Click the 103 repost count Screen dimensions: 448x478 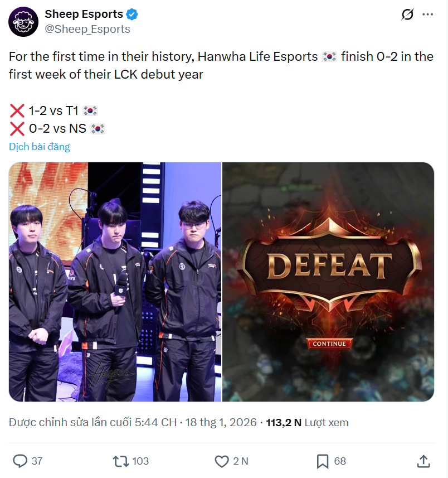[140, 461]
